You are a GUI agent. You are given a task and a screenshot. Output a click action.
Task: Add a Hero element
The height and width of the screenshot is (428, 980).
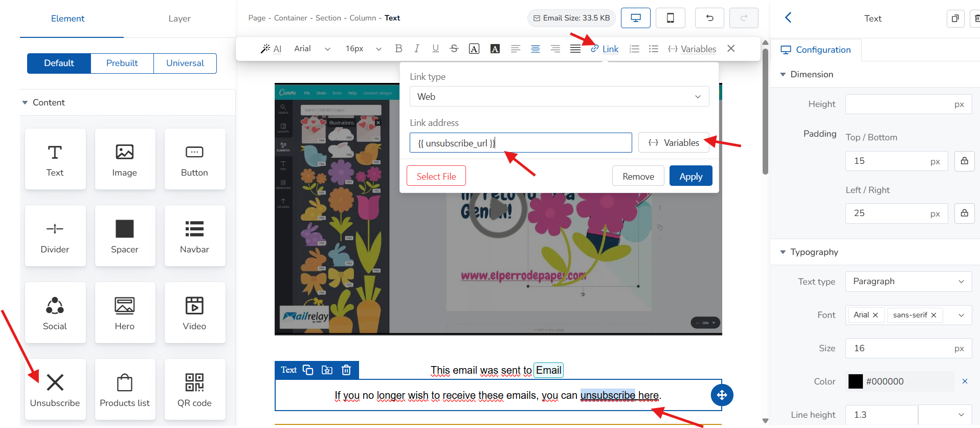125,313
